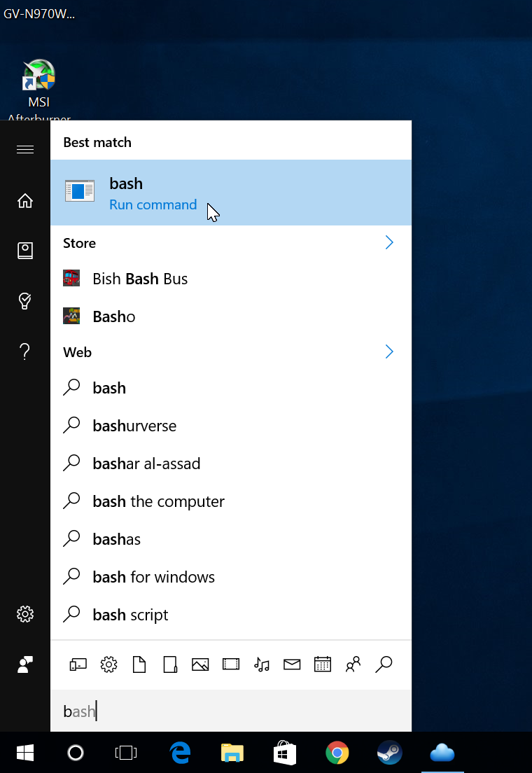Open the settings gear in the sidebar
The height and width of the screenshot is (773, 532).
click(25, 614)
